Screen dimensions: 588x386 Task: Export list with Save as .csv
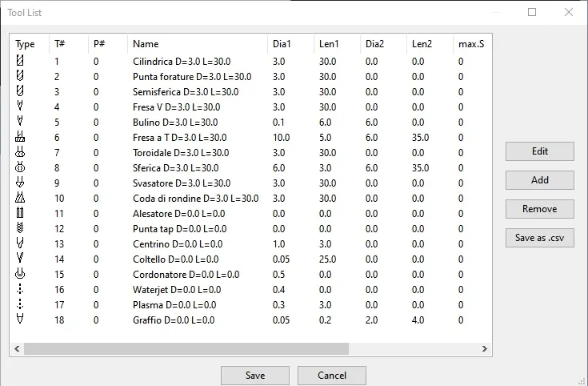point(539,238)
